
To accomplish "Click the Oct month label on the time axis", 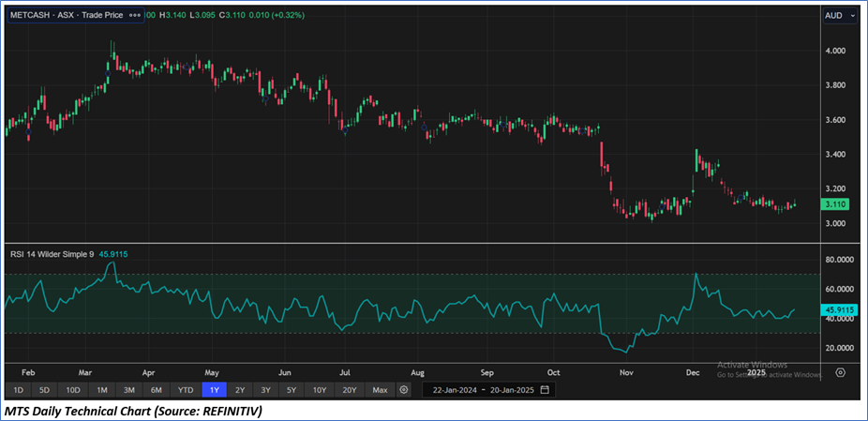I will [553, 372].
